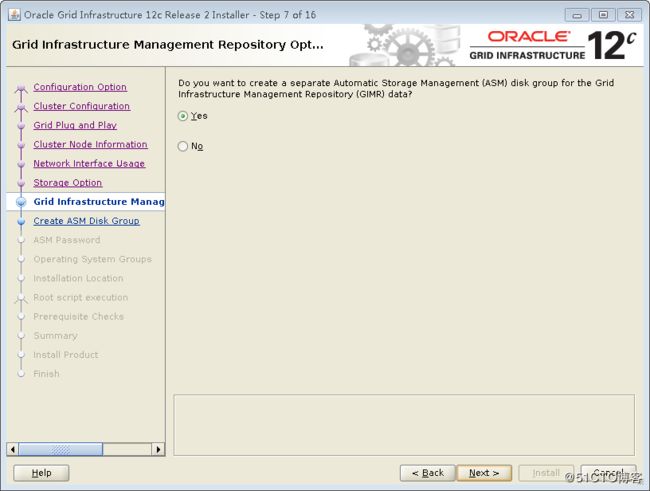The image size is (650, 491).
Task: Click the Cancel button
Action: point(609,473)
